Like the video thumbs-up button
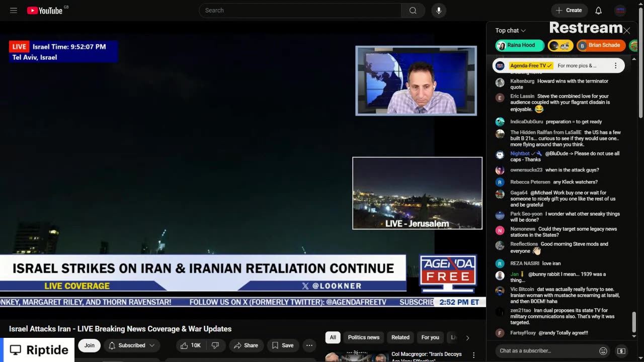The image size is (644, 362). click(x=191, y=345)
